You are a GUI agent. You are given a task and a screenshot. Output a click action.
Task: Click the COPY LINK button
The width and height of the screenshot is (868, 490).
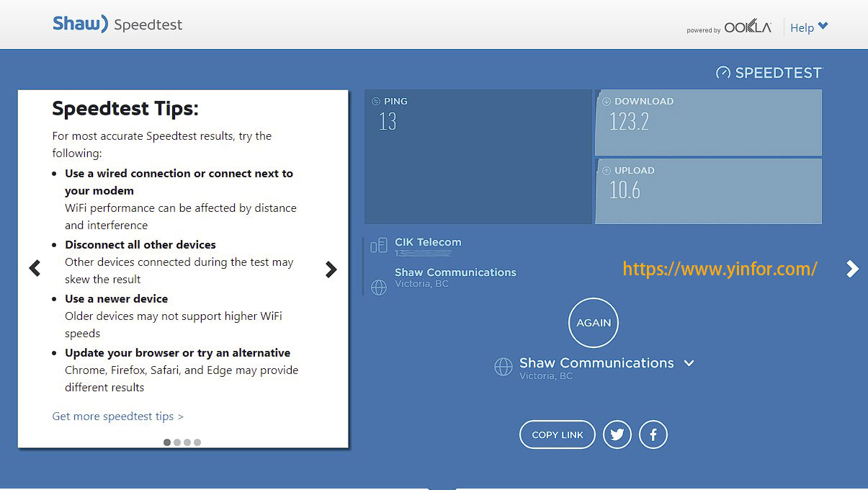[557, 435]
